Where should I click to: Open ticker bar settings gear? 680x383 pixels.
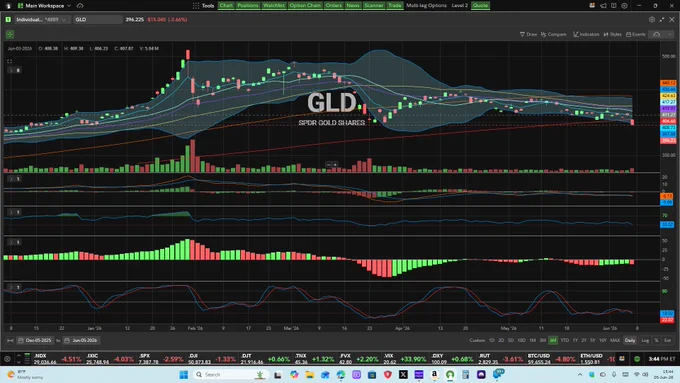[7, 359]
